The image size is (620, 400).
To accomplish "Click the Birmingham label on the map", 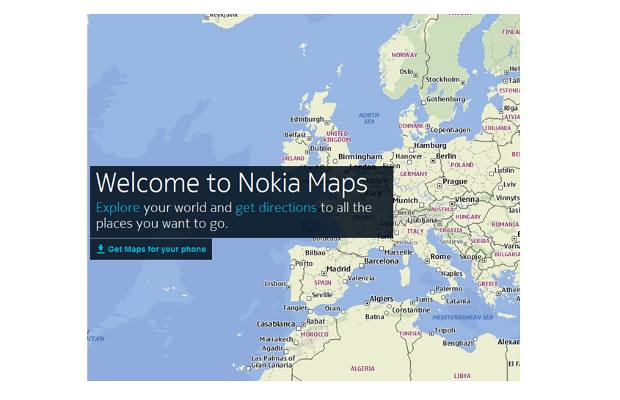I will click(360, 157).
